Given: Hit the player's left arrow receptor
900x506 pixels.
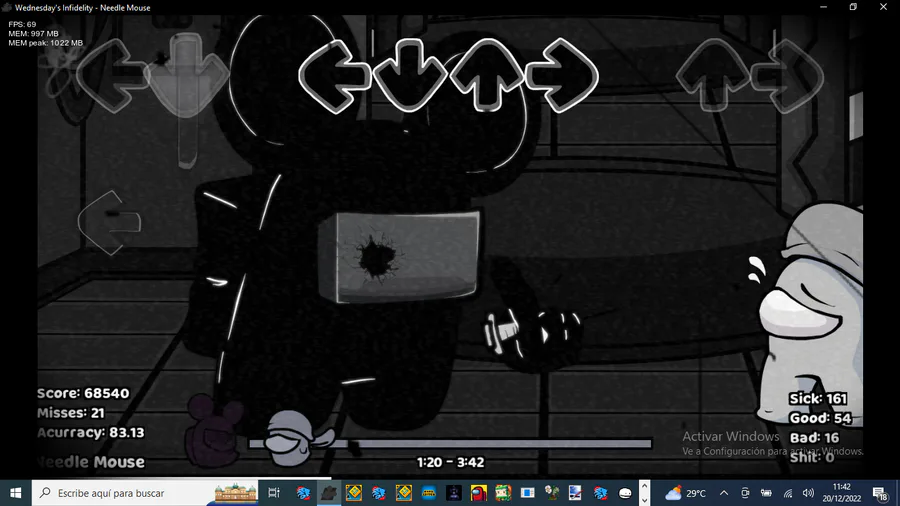Looking at the screenshot, I should [335, 76].
